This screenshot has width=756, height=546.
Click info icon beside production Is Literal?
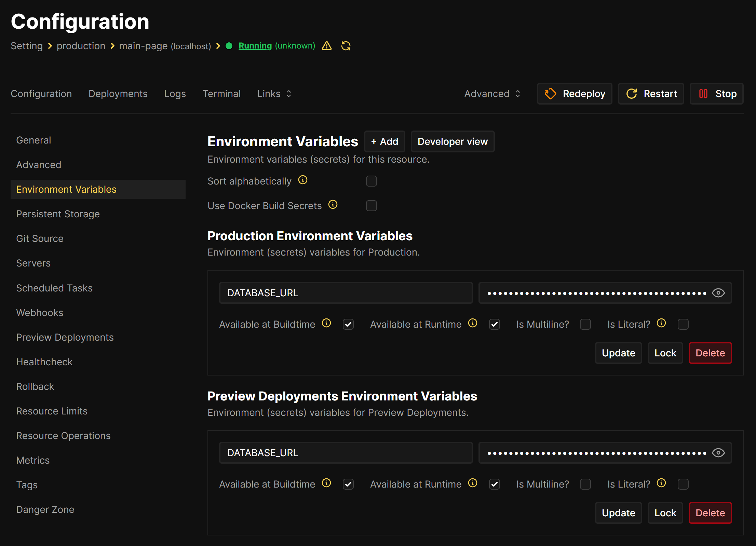pyautogui.click(x=661, y=323)
